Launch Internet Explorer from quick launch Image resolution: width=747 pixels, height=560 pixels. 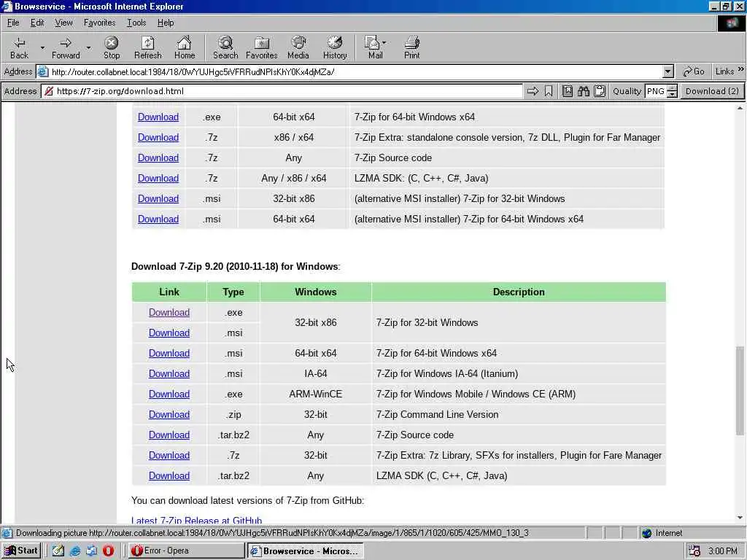[75, 551]
